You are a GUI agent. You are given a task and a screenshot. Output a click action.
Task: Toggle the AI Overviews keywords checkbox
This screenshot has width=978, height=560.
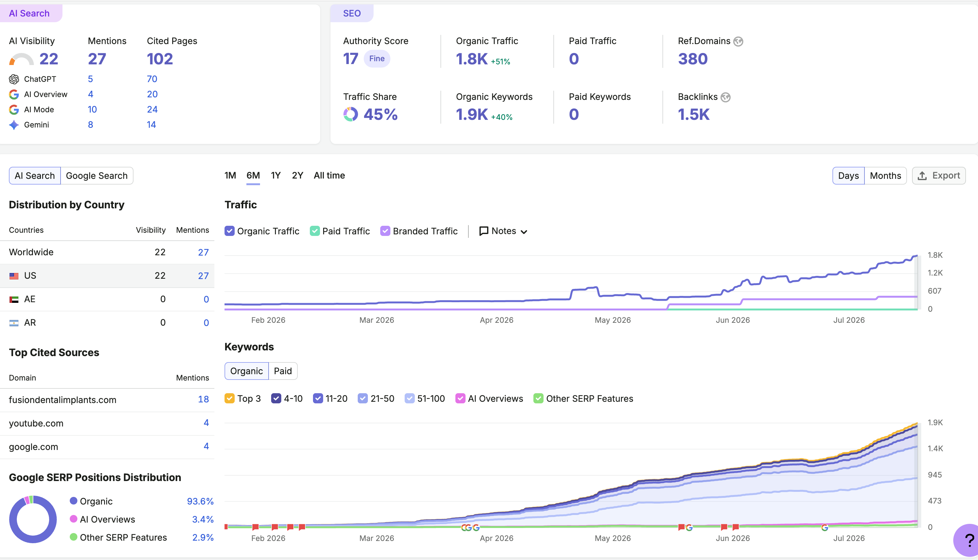pyautogui.click(x=460, y=399)
